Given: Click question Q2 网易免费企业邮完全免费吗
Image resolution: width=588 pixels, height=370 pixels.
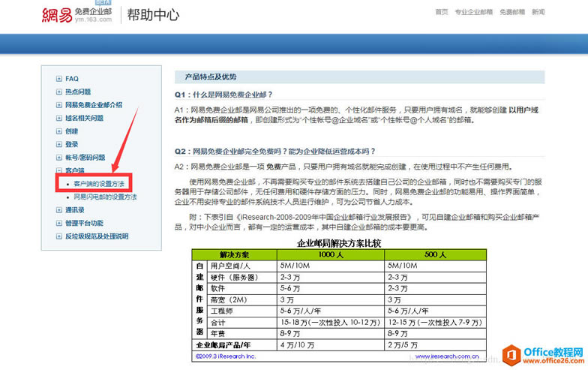Looking at the screenshot, I should (x=274, y=152).
